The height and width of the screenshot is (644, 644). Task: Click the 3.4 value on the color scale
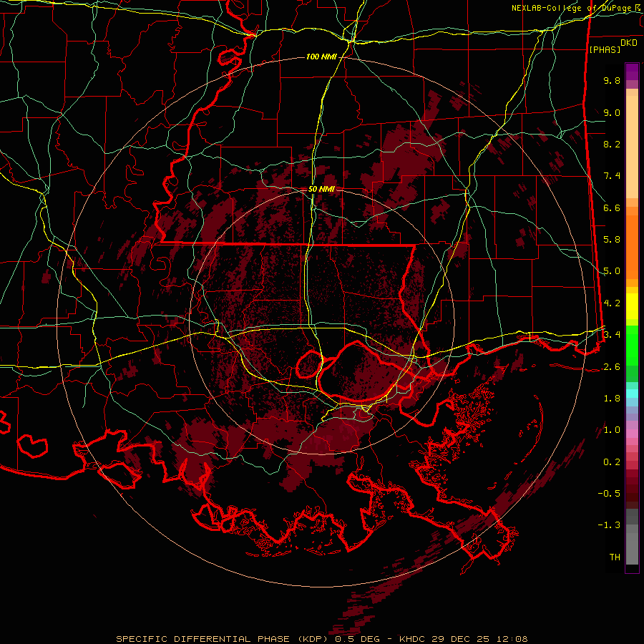coord(612,335)
